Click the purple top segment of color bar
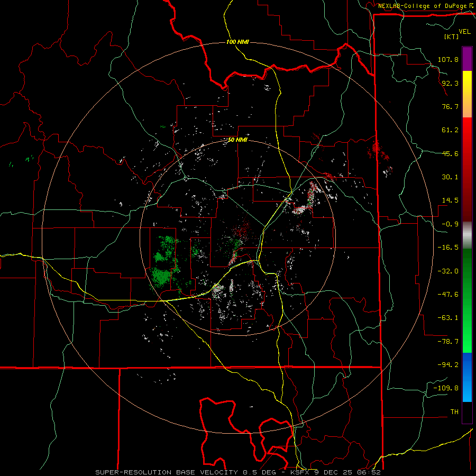476x476 pixels. pyautogui.click(x=467, y=59)
